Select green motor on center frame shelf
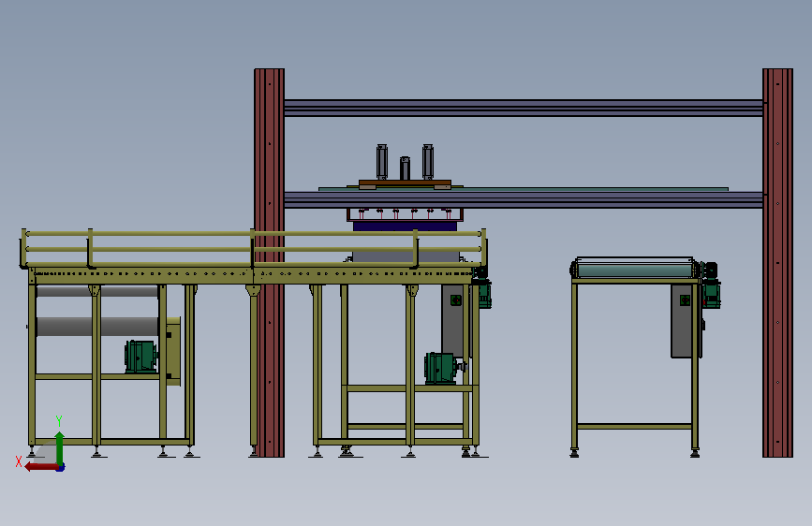Viewport: 812px width, 526px height. tap(440, 368)
